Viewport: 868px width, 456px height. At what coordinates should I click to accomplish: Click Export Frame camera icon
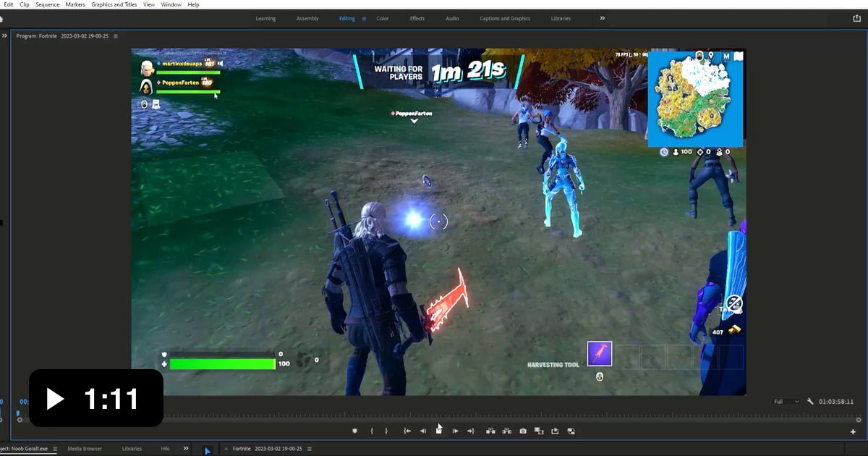523,431
